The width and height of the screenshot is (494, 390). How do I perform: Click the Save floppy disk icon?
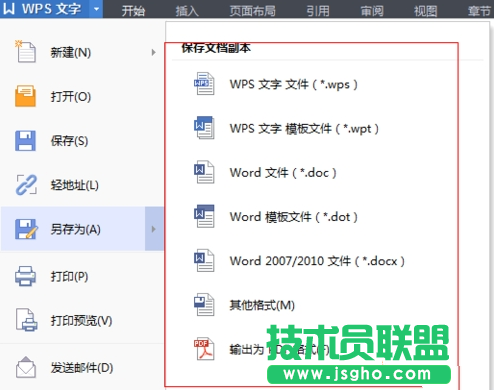coord(25,140)
